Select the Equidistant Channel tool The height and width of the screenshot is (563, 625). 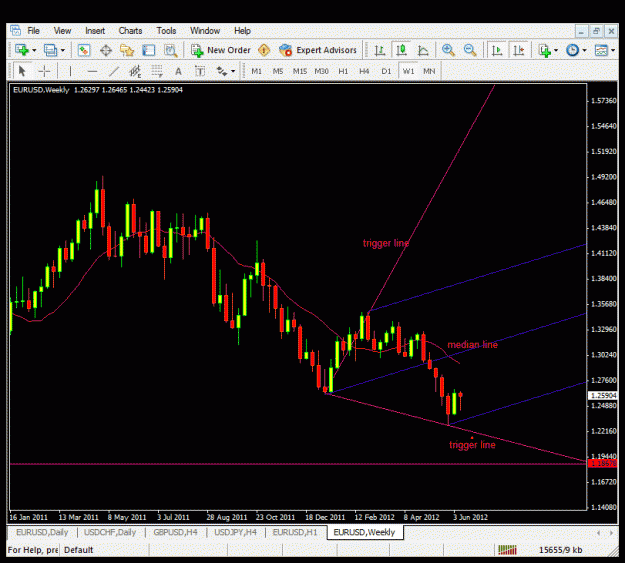[135, 71]
